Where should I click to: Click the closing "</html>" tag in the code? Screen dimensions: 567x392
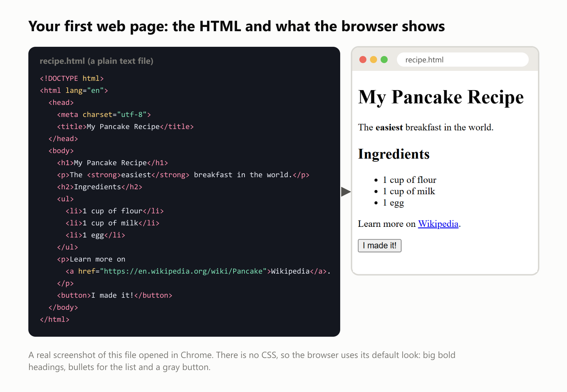(55, 319)
